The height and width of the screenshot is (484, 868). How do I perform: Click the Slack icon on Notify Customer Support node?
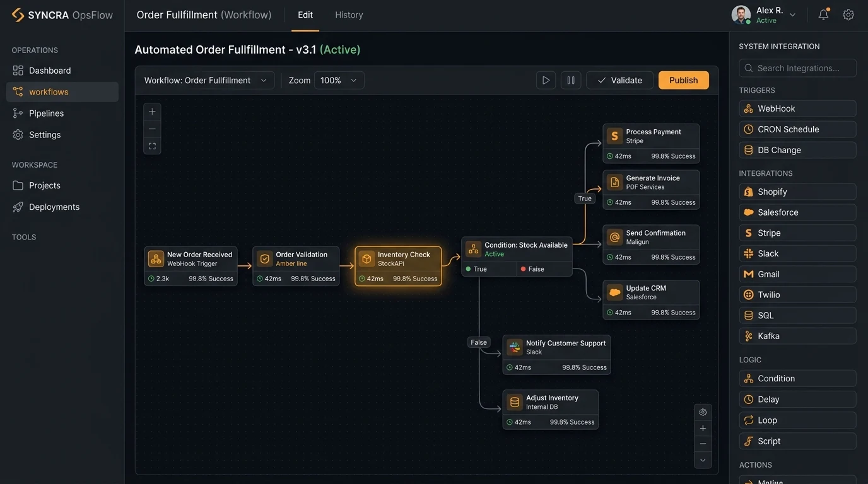click(x=515, y=347)
